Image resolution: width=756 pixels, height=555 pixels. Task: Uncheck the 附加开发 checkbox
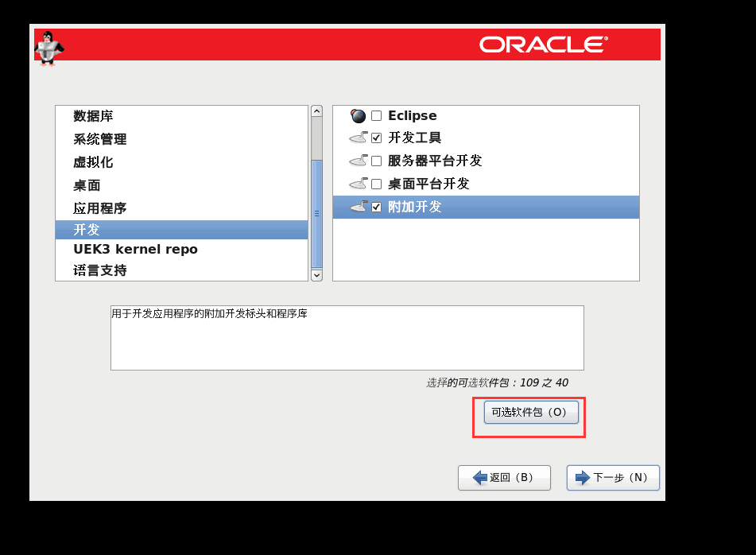coord(377,208)
